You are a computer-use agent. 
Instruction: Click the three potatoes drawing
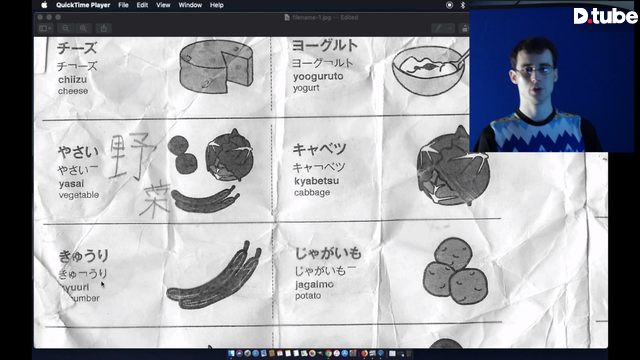click(x=455, y=271)
